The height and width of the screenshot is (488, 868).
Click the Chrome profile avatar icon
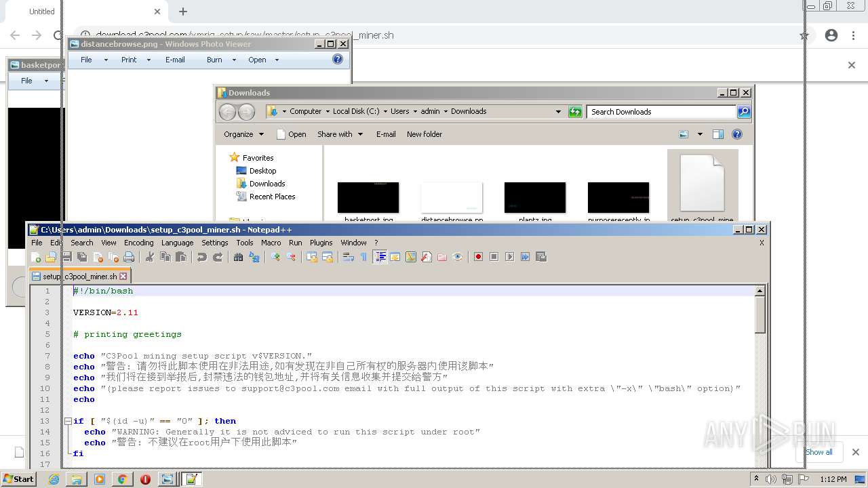pyautogui.click(x=831, y=35)
